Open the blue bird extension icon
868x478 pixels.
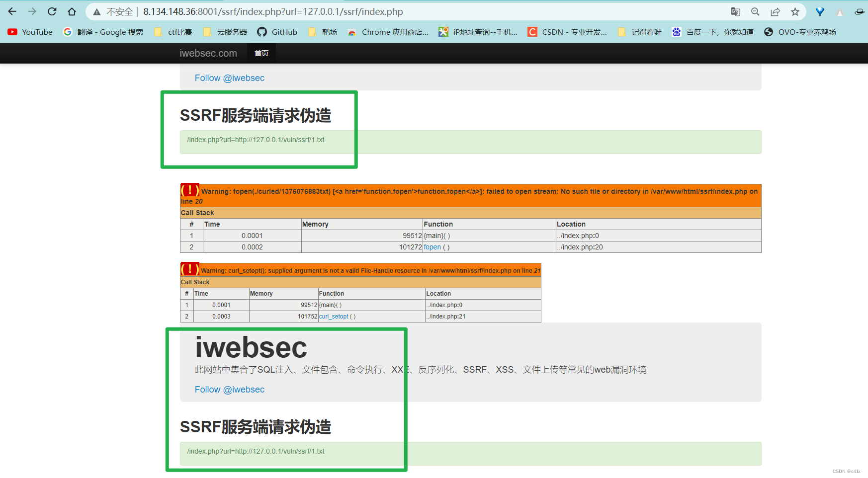point(820,12)
